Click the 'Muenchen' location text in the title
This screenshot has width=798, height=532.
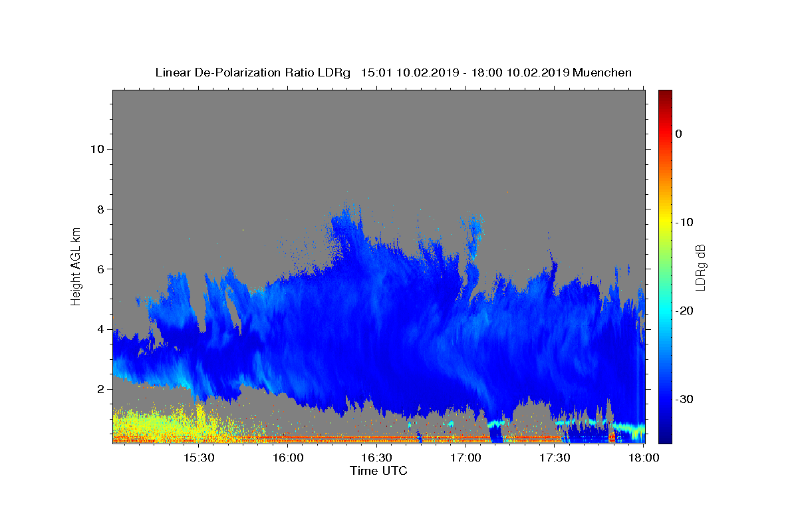click(x=602, y=72)
